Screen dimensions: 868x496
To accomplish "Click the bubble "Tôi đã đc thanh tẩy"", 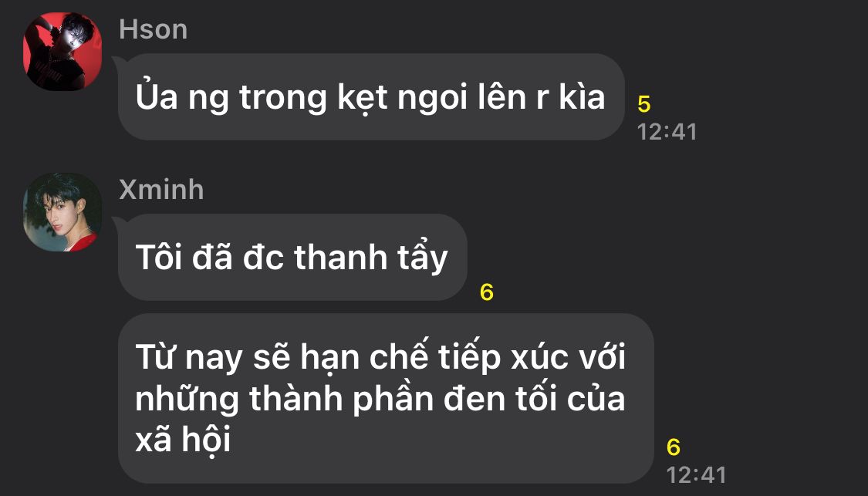I will [x=293, y=258].
